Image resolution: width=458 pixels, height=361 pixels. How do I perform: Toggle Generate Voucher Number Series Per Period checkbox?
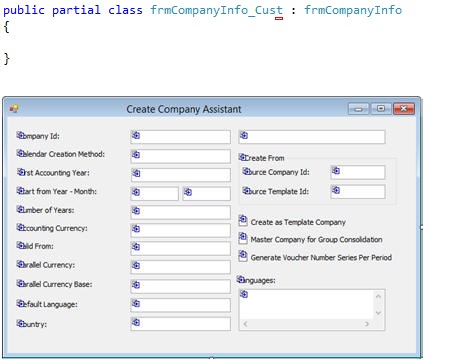[243, 256]
